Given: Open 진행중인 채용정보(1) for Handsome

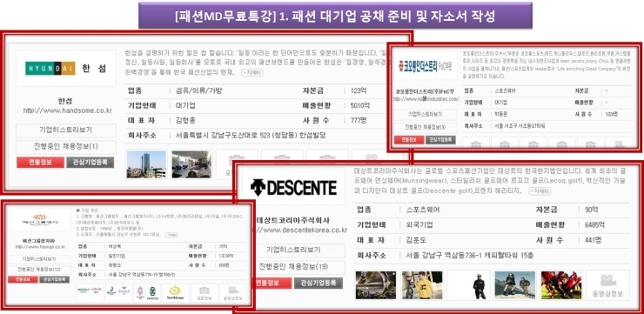Looking at the screenshot, I should tap(66, 146).
